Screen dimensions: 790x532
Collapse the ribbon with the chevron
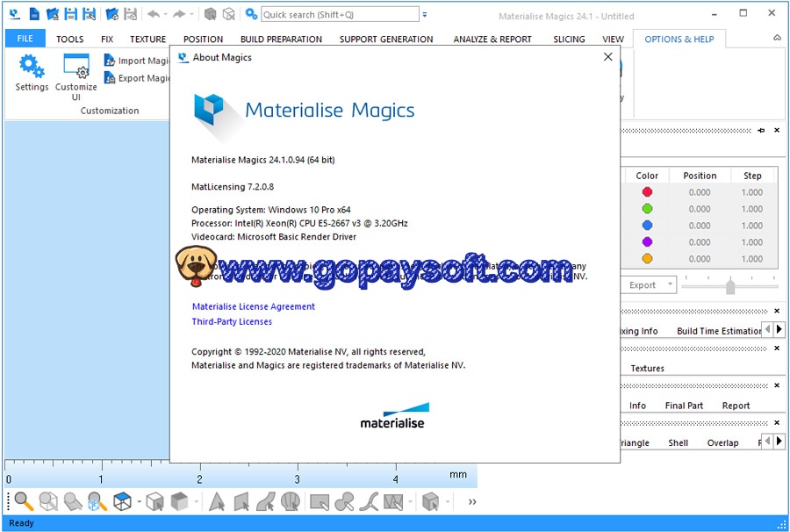(778, 39)
